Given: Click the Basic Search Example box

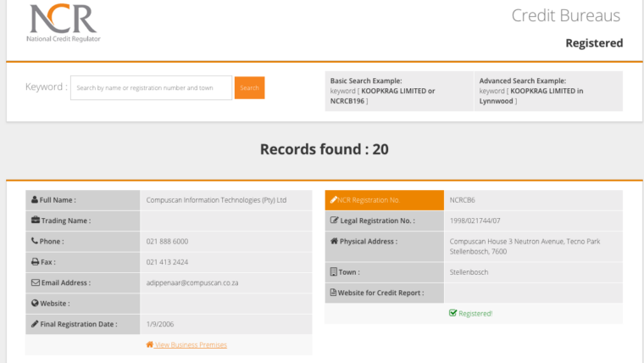Looking at the screenshot, I should (x=399, y=91).
